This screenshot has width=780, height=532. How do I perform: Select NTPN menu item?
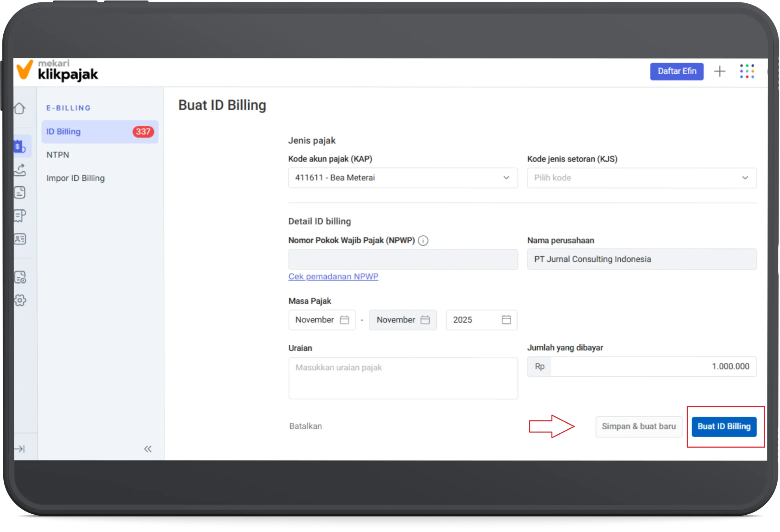pyautogui.click(x=58, y=155)
